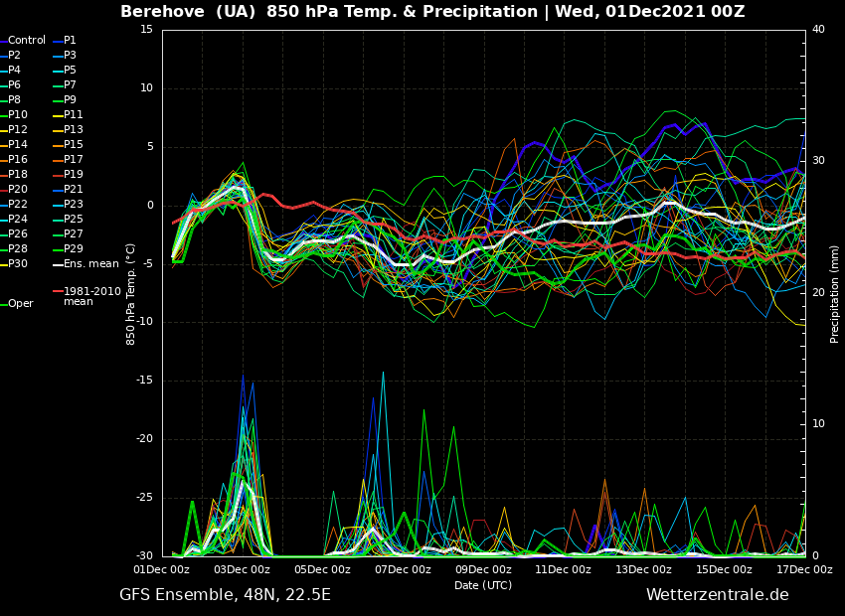The width and height of the screenshot is (845, 616).
Task: Click the 03Dec 00z date tick
Action: pyautogui.click(x=242, y=570)
